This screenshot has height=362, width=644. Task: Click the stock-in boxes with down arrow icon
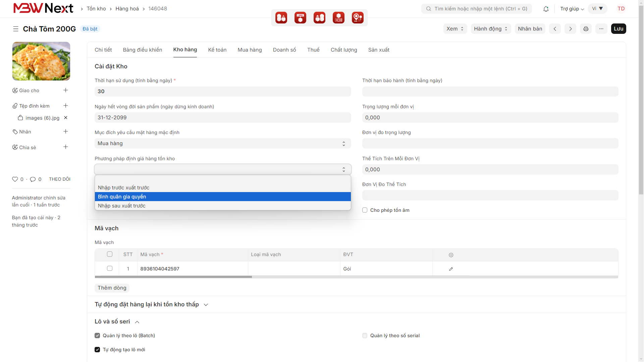coord(281,18)
